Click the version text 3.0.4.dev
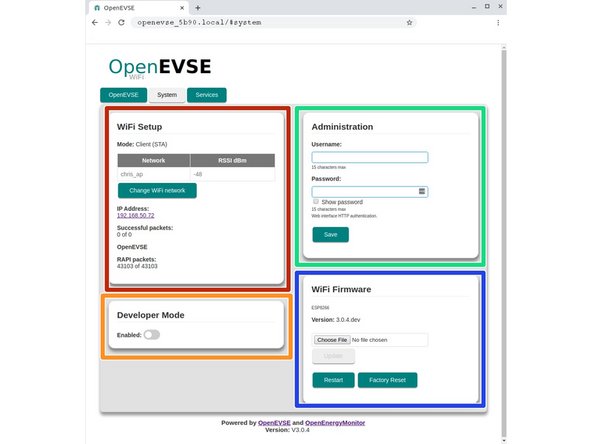The width and height of the screenshot is (592, 444). click(348, 319)
